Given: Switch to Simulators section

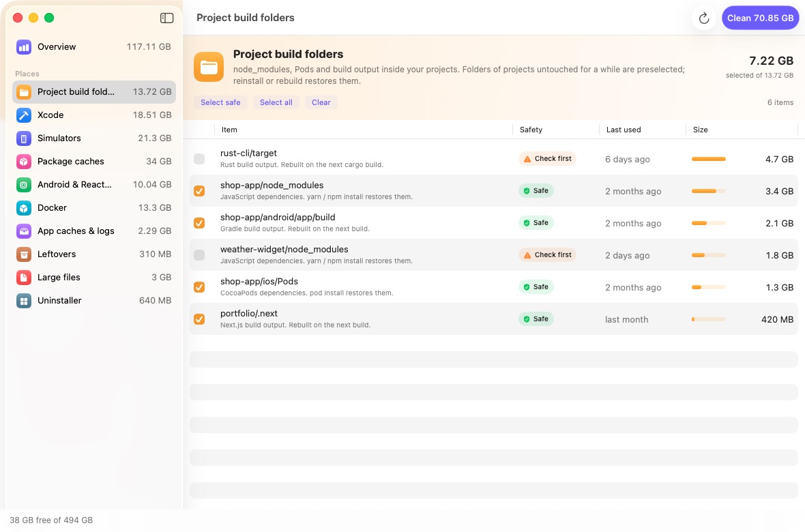Looking at the screenshot, I should (x=94, y=138).
